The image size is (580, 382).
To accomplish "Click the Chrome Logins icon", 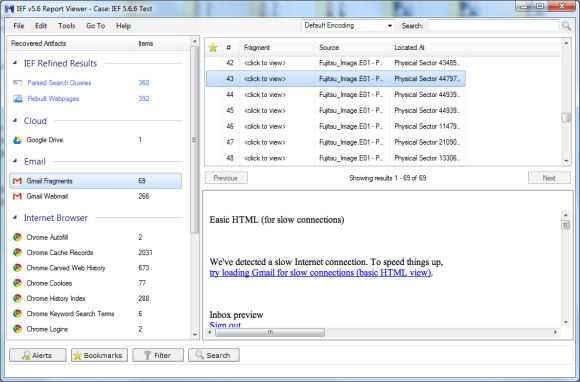I will tap(17, 329).
